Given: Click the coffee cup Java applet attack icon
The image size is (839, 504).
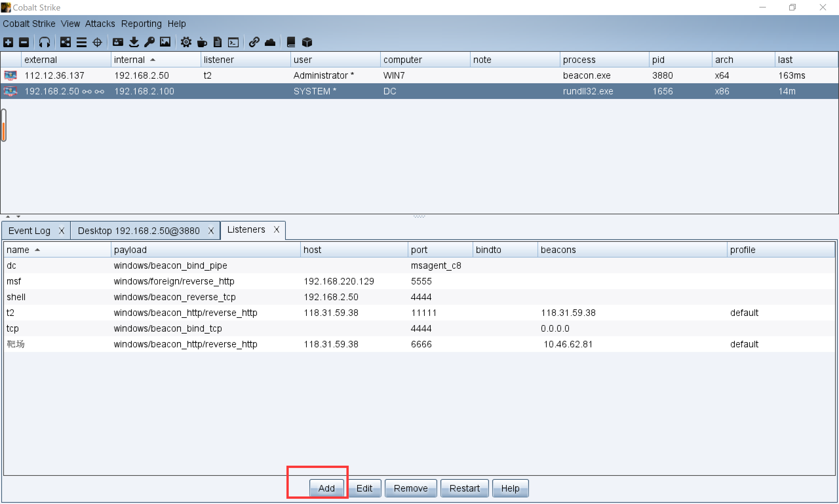Looking at the screenshot, I should [202, 42].
